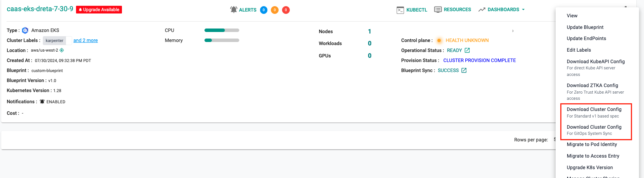Click the red Upgrade Available button
Viewport: 644px width, 178px height.
(x=99, y=10)
